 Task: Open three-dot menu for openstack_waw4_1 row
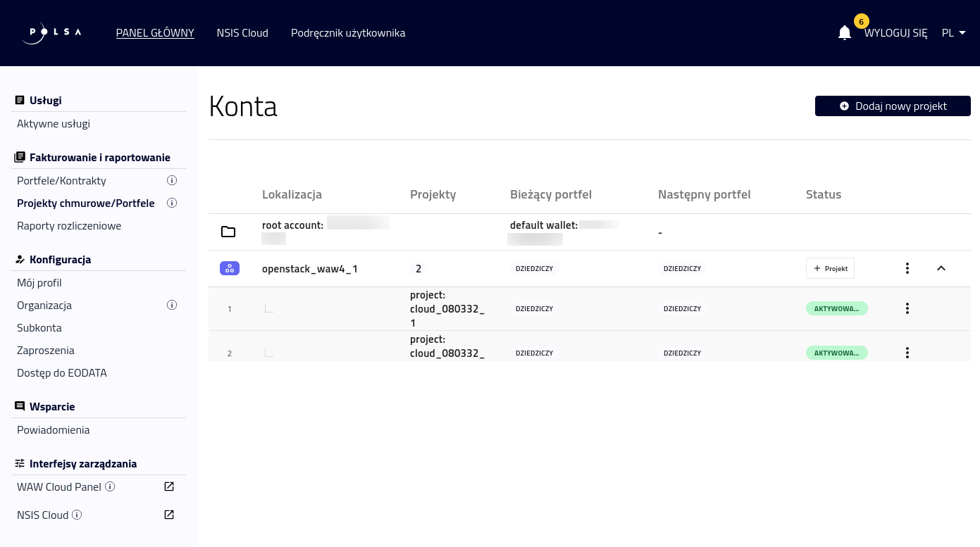(x=907, y=268)
